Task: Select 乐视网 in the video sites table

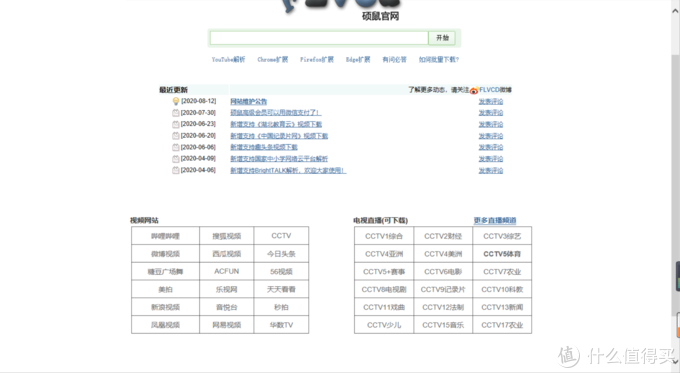Action: [x=226, y=289]
